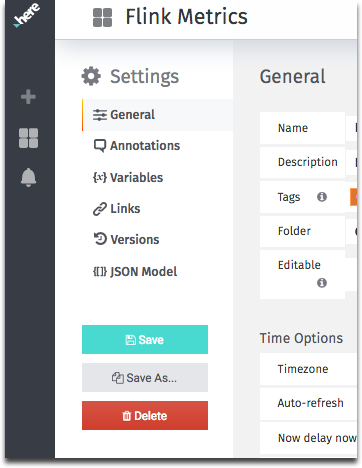
Task: Click the Description field label
Action: tap(308, 162)
